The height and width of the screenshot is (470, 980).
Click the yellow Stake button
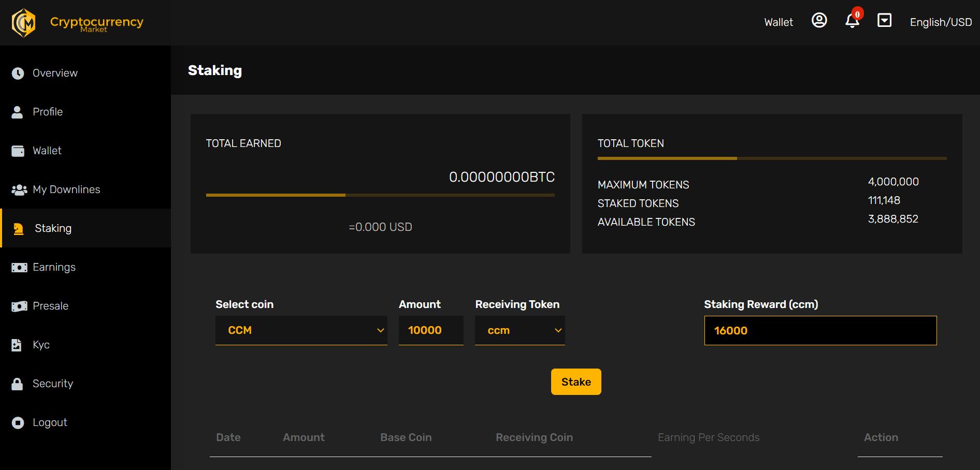576,382
